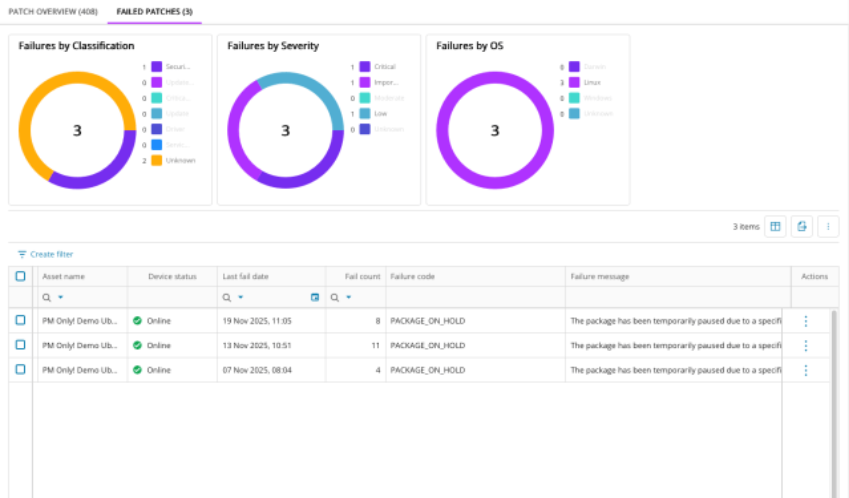Open actions menu for 19 Nov 2025 row
This screenshot has height=498, width=849.
(806, 321)
